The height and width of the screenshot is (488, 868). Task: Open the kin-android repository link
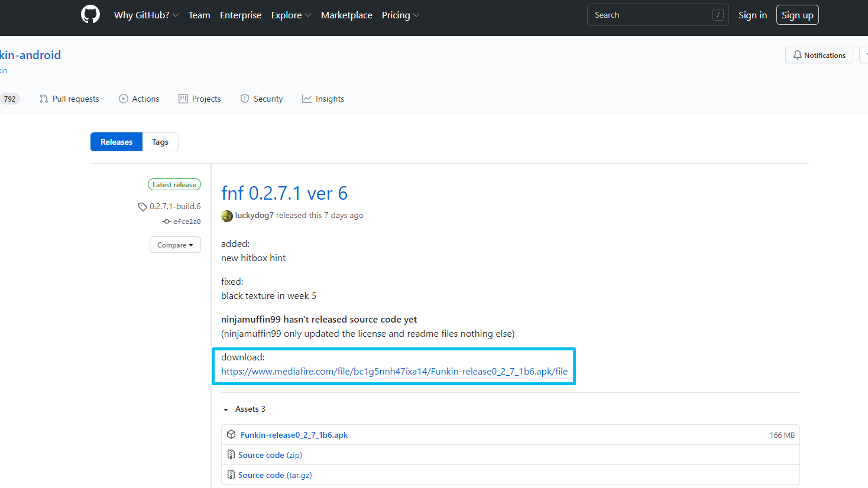30,55
